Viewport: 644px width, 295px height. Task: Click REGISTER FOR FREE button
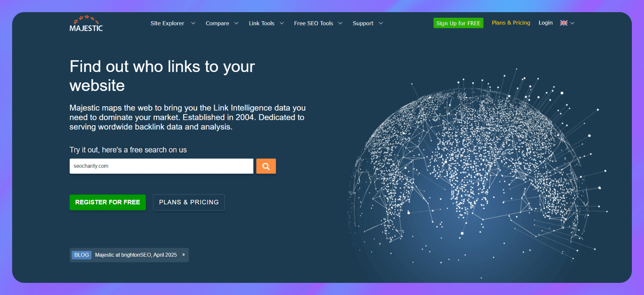point(108,202)
